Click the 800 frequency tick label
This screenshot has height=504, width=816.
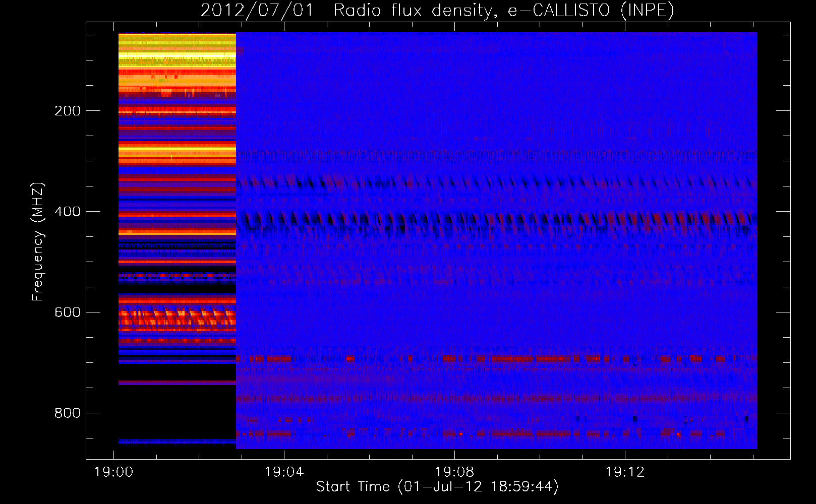pos(68,413)
